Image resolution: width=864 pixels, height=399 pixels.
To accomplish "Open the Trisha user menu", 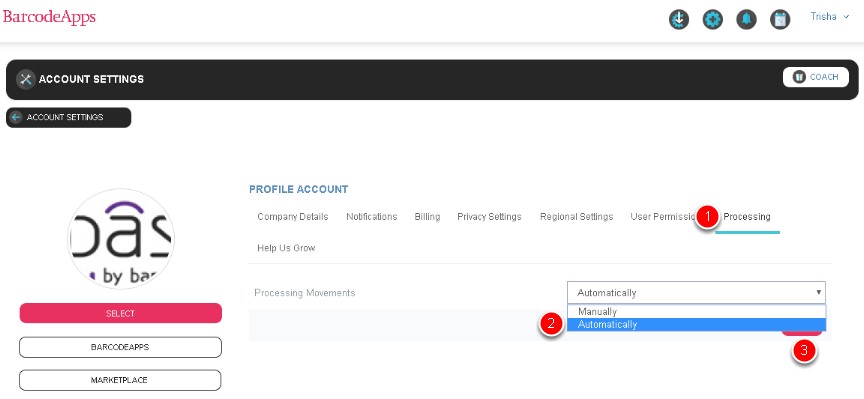I will pyautogui.click(x=830, y=17).
